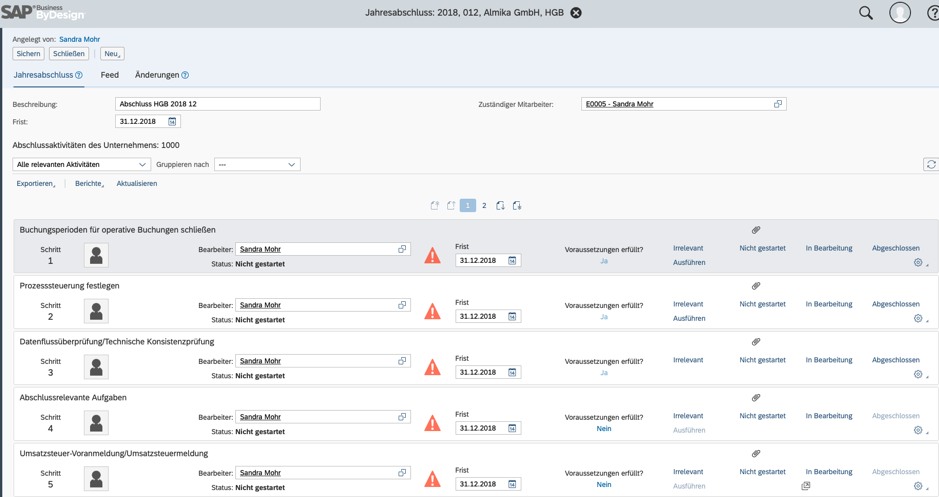Open calendar picker beside main Frist 31.12.2018
Screen dimensions: 939x497
(x=172, y=122)
